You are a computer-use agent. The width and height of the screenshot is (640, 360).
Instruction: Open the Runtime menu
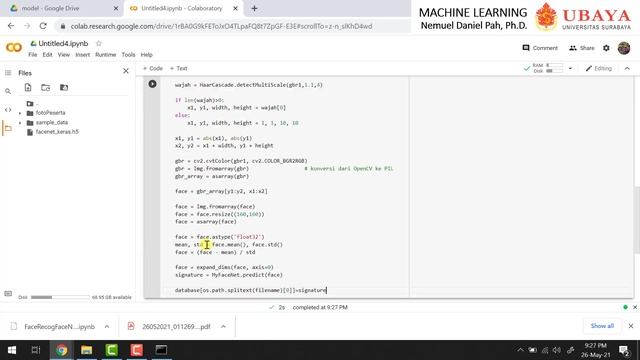point(106,55)
